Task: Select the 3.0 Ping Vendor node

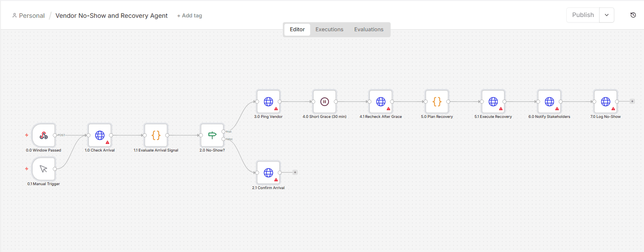Action: pyautogui.click(x=268, y=102)
